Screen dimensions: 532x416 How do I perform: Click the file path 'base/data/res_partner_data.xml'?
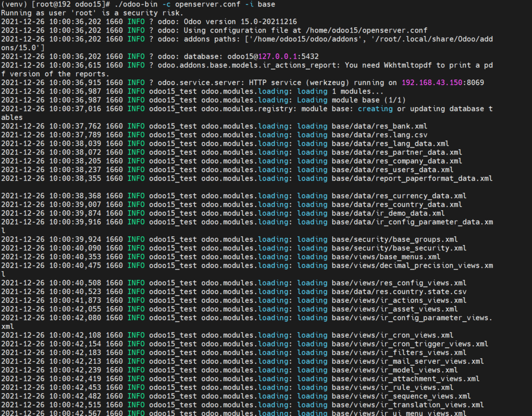[397, 152]
